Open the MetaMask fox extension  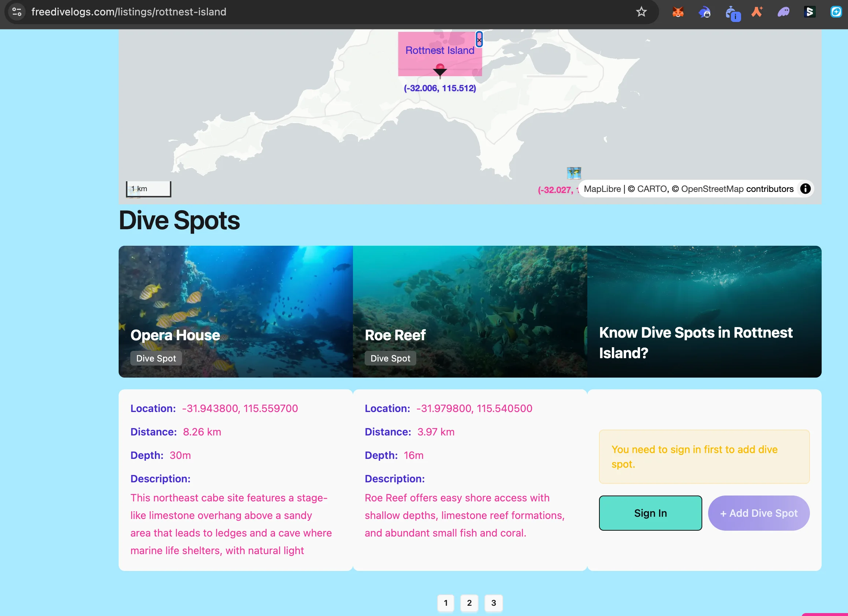tap(678, 12)
